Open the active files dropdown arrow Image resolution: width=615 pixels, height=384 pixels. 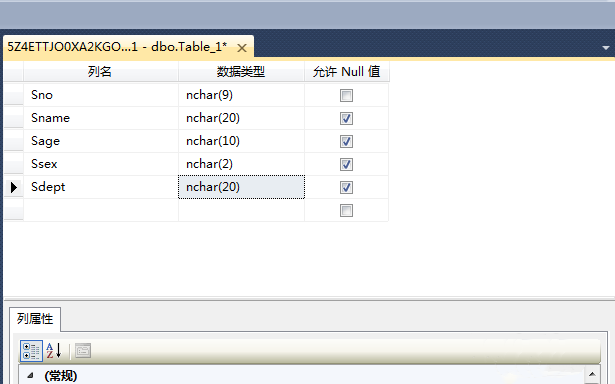pos(606,48)
